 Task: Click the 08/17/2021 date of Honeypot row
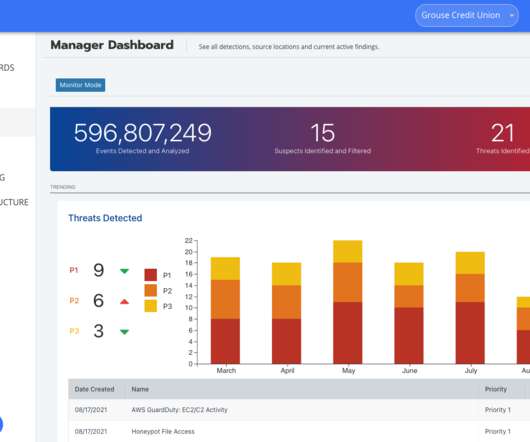tap(91, 432)
